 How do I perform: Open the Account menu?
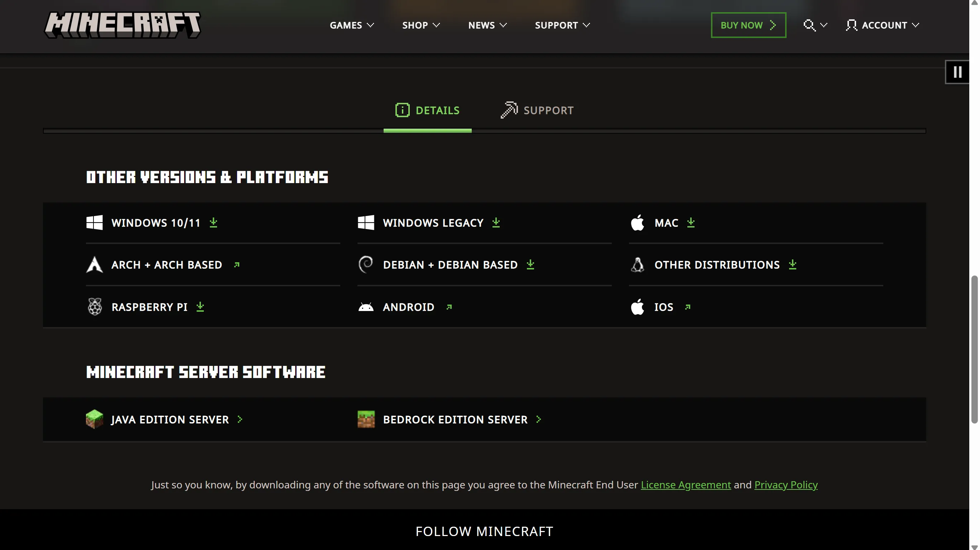tap(883, 25)
